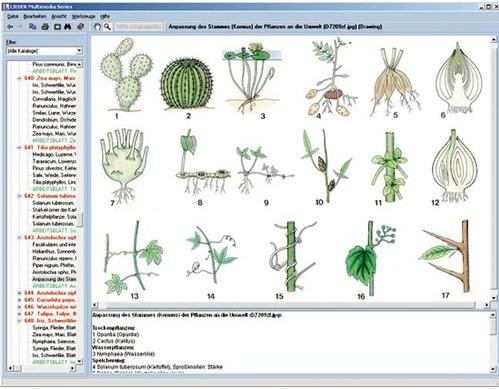
Task: Select row 'Pinus silvestris, Kiefer'
Action: pyautogui.click(x=54, y=168)
